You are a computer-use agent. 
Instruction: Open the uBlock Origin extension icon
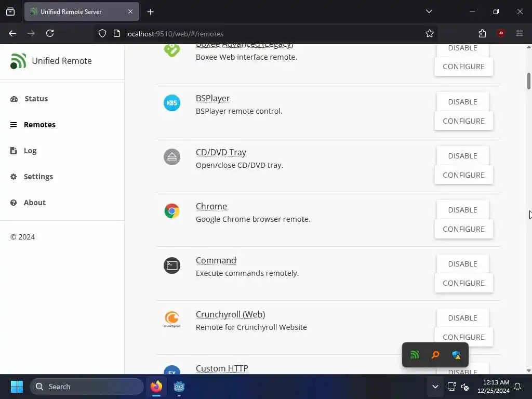[x=500, y=33]
